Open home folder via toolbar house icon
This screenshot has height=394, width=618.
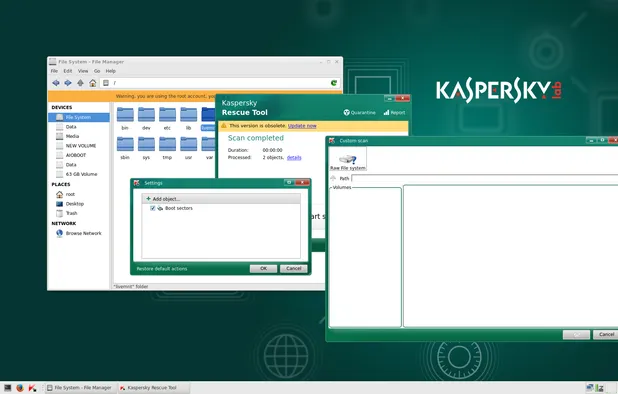(x=93, y=83)
